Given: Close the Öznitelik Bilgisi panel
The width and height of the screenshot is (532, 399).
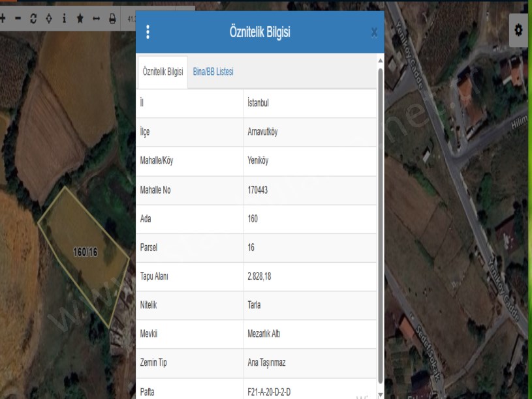Looking at the screenshot, I should (x=374, y=32).
